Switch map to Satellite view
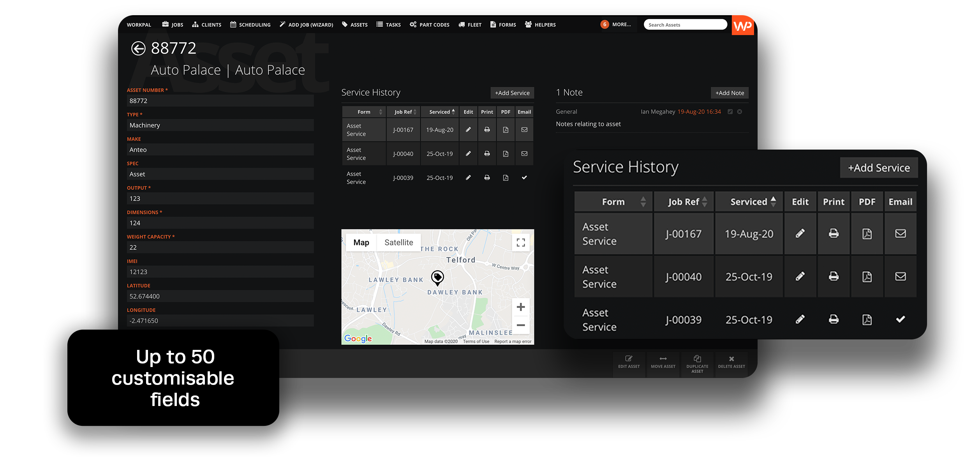 [x=398, y=242]
